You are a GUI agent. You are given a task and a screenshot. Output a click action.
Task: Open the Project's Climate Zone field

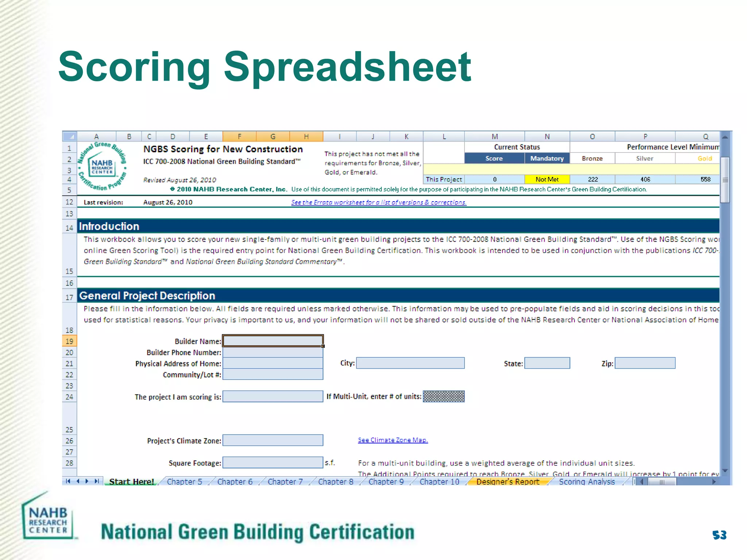click(273, 440)
